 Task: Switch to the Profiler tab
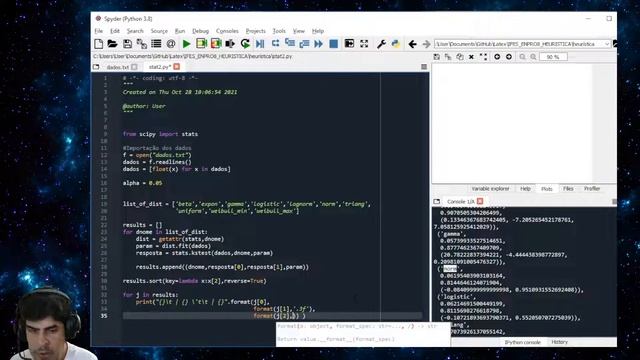click(x=592, y=189)
